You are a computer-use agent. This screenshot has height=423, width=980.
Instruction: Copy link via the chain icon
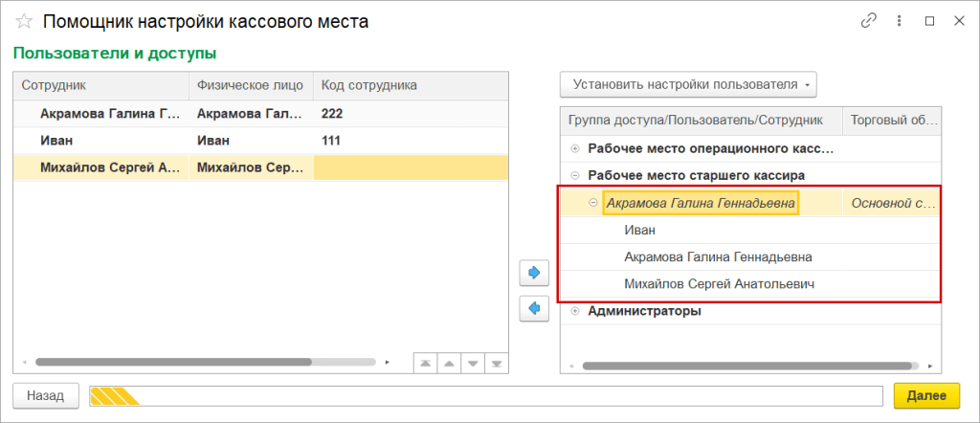(x=869, y=20)
